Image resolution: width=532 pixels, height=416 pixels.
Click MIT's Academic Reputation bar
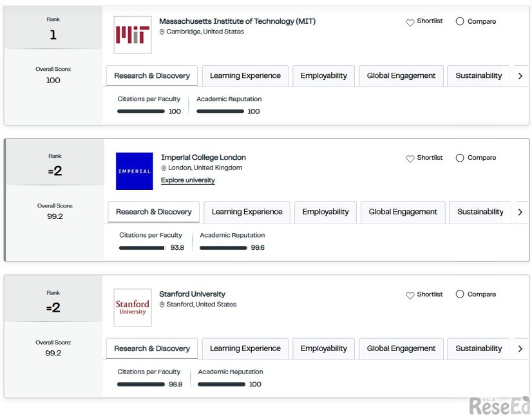(220, 111)
